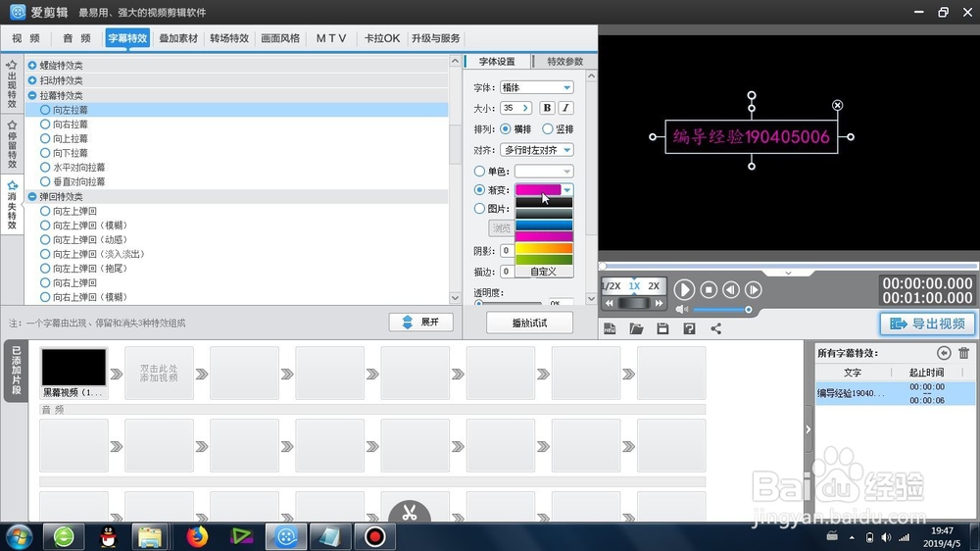Click the font size stepper arrow
This screenshot has height=551, width=980.
pos(525,108)
